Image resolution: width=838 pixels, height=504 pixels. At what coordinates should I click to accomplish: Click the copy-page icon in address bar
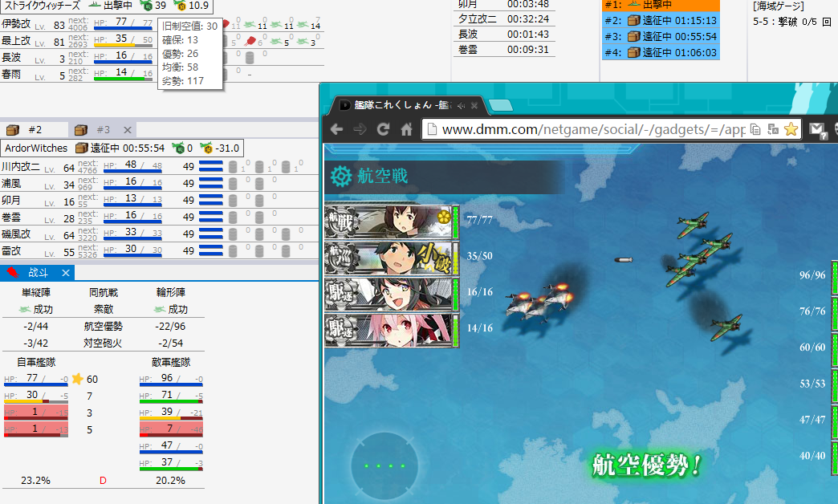coord(755,128)
